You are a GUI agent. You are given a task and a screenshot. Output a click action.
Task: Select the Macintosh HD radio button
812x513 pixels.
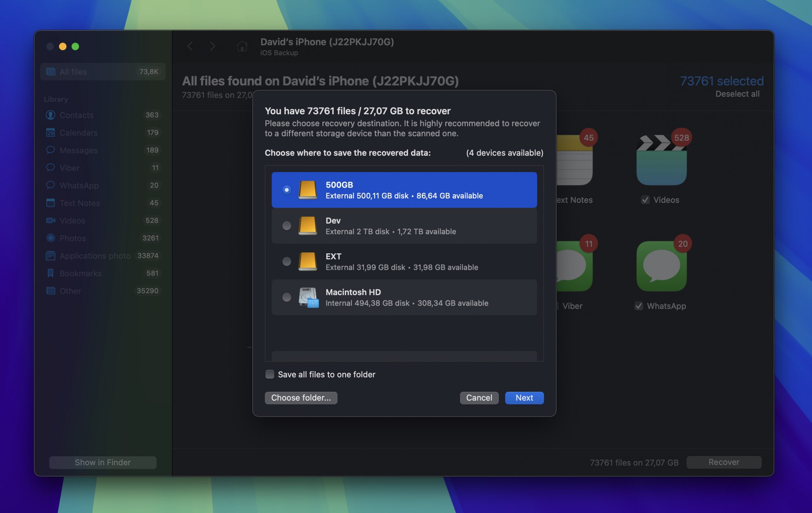click(286, 297)
